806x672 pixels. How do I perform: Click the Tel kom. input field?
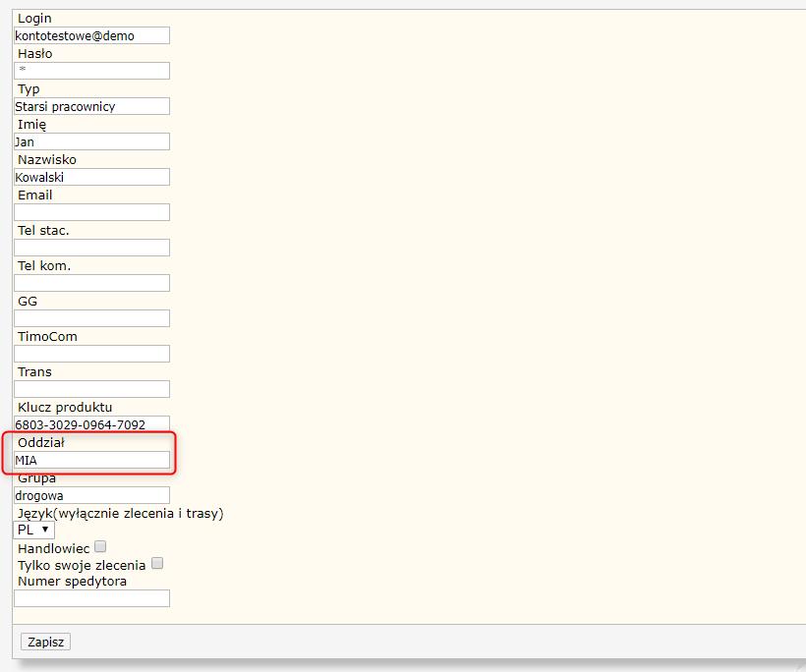tap(91, 283)
